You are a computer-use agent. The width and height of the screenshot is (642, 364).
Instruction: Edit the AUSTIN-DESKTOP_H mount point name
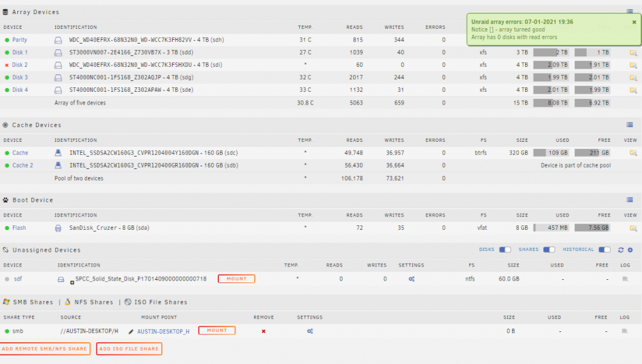tap(131, 332)
